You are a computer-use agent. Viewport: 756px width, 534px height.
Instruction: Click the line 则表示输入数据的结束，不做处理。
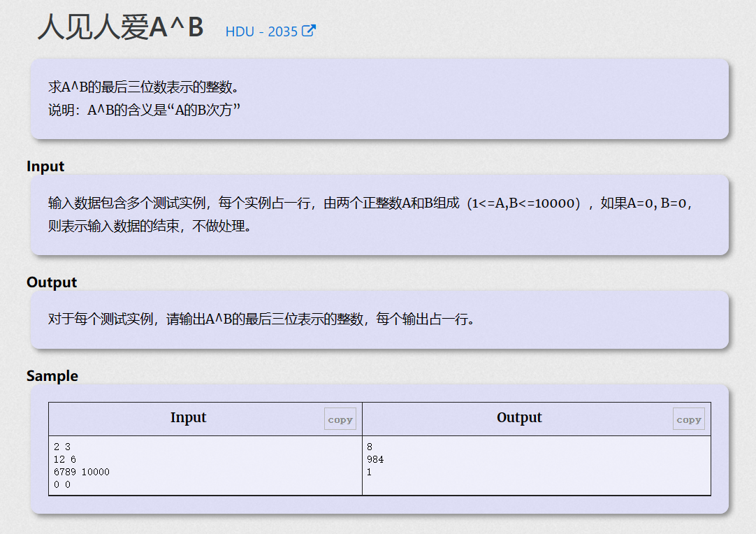(x=150, y=226)
